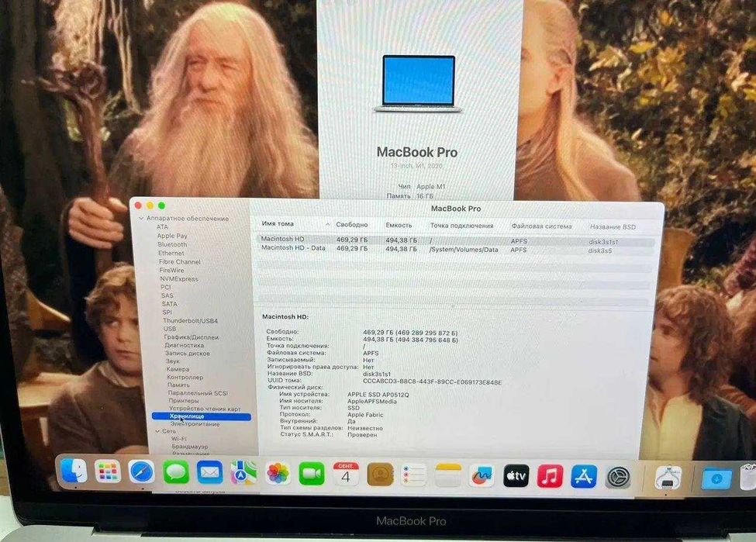Select the highlighted Хранилище item
This screenshot has height=542, width=756.
(x=202, y=416)
